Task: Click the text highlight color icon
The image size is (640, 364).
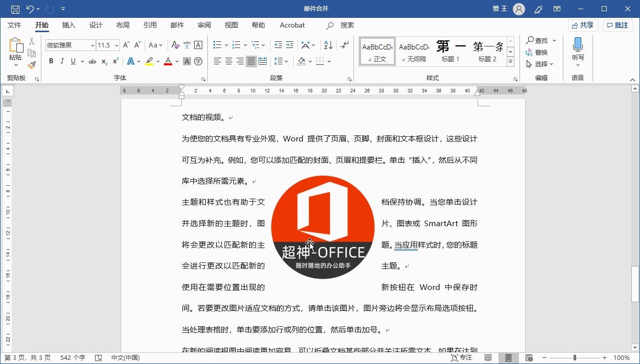Action: [x=149, y=61]
